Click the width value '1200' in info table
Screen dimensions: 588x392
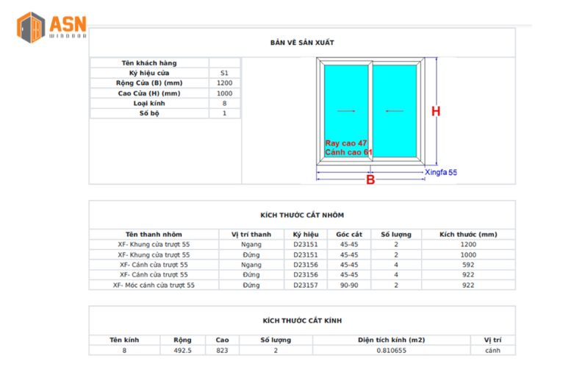225,83
